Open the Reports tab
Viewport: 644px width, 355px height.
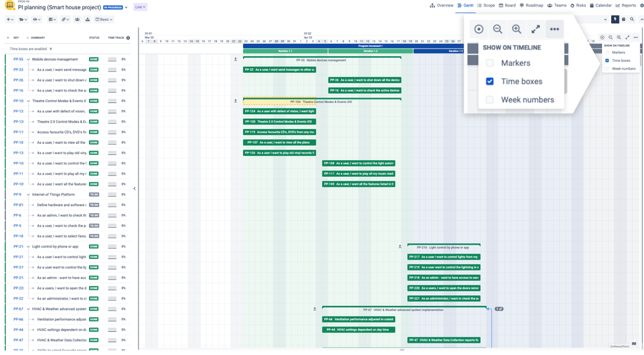coord(625,5)
